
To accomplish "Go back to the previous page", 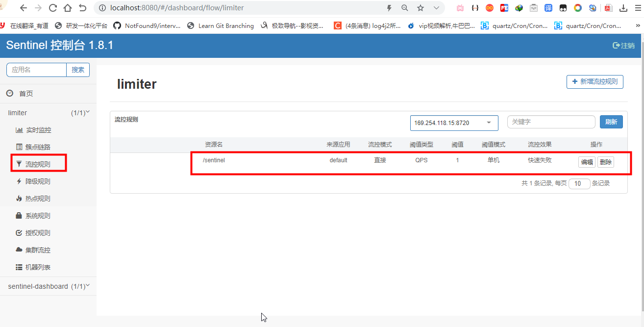I will pyautogui.click(x=23, y=8).
